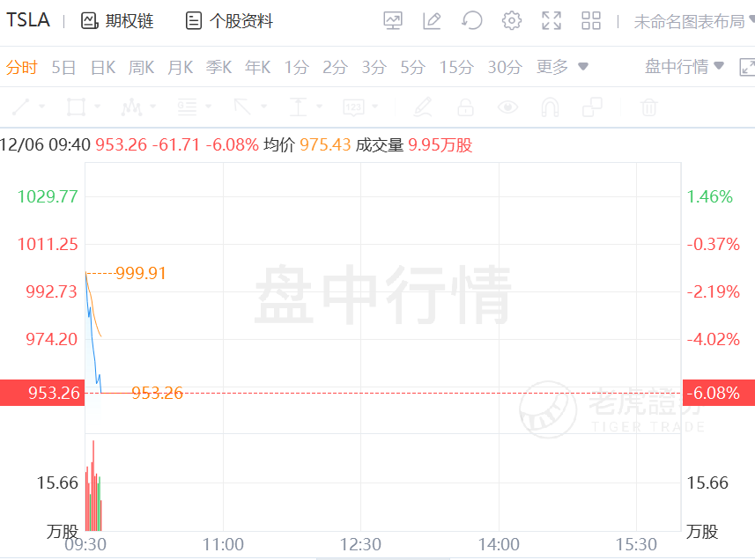The height and width of the screenshot is (560, 755).
Task: Open the 期权链 options chain icon
Action: (90, 20)
